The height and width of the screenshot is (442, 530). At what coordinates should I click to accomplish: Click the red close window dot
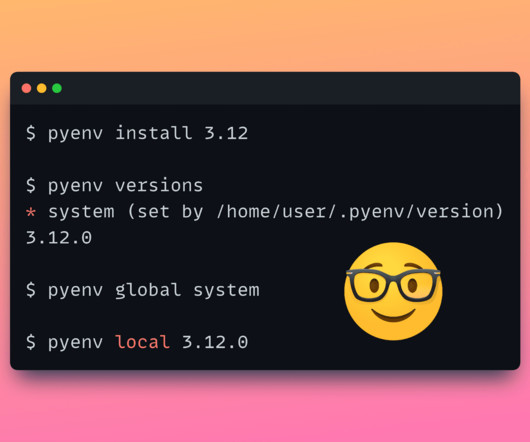(26, 88)
